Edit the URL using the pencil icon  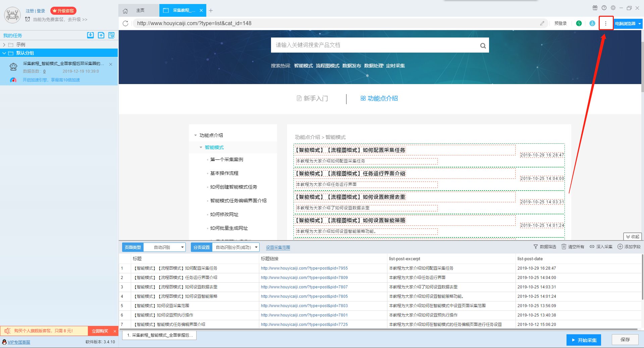(542, 23)
